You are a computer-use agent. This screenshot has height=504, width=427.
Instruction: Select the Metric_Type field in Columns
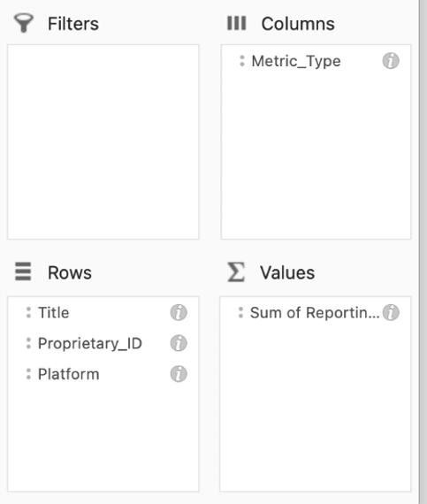296,61
